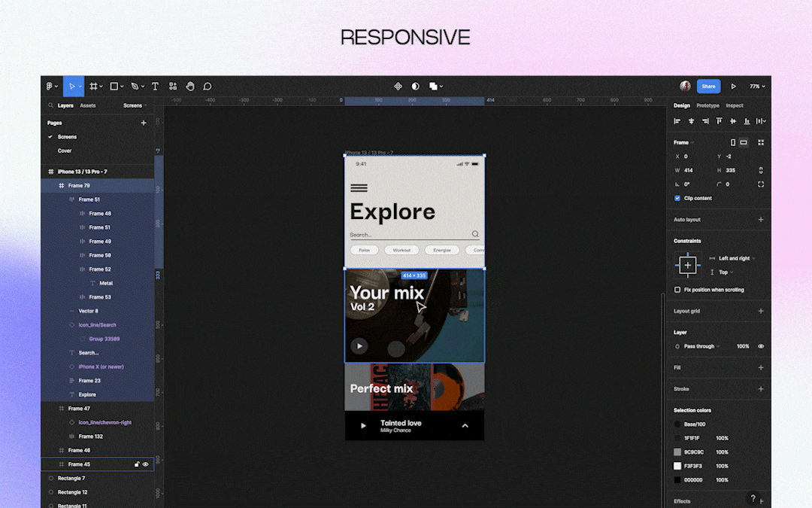The image size is (812, 508).
Task: Click Align horizontal centers icon
Action: pos(691,121)
